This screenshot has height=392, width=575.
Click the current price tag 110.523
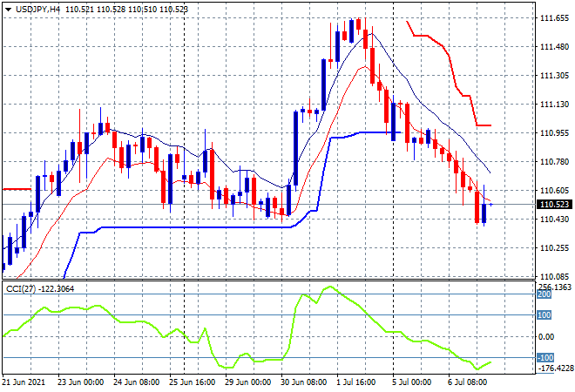coord(554,204)
